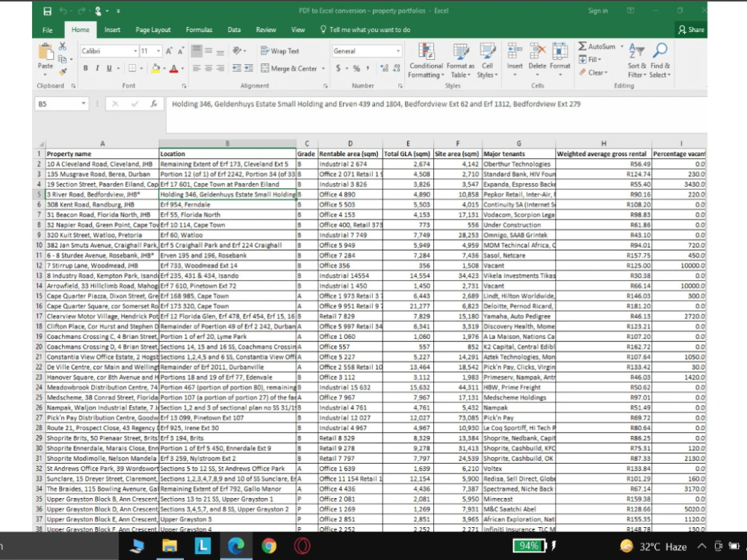Click the AutoSum button
This screenshot has height=560, width=747.
(597, 46)
